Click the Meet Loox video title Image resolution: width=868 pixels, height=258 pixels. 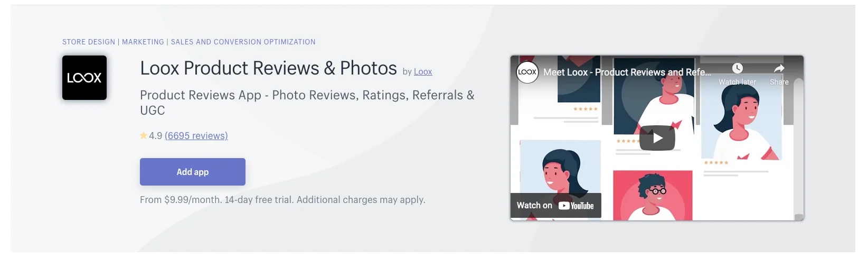point(627,72)
